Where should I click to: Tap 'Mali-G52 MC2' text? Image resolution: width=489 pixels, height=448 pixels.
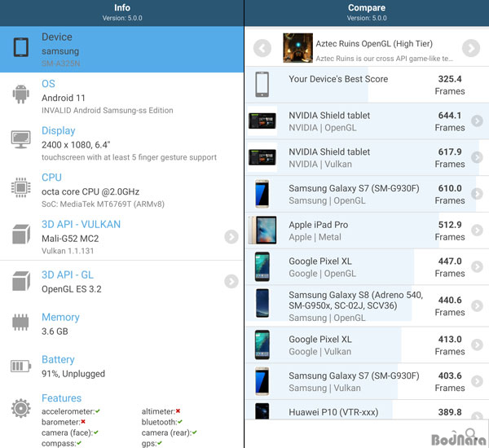70,239
